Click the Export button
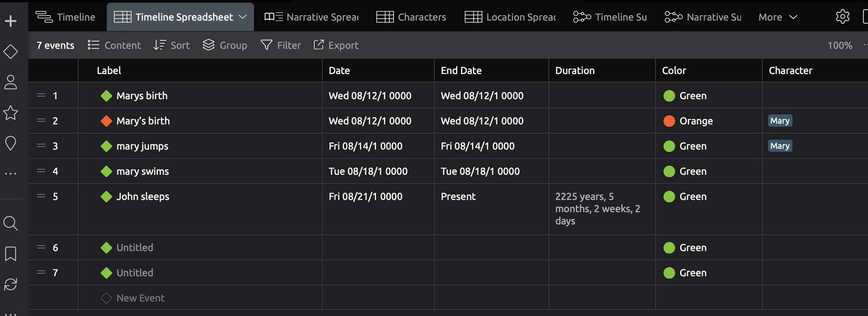Image resolution: width=868 pixels, height=316 pixels. pos(336,45)
